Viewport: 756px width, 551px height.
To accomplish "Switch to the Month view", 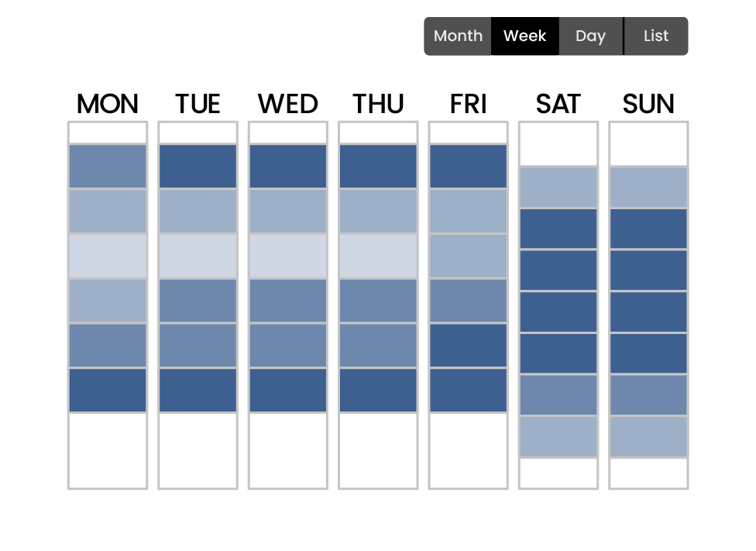I will [x=457, y=36].
